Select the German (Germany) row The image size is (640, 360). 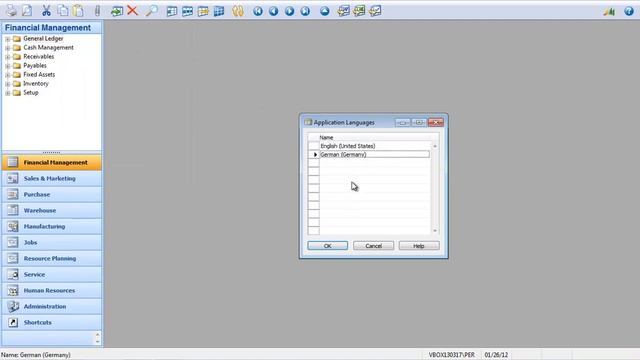374,154
